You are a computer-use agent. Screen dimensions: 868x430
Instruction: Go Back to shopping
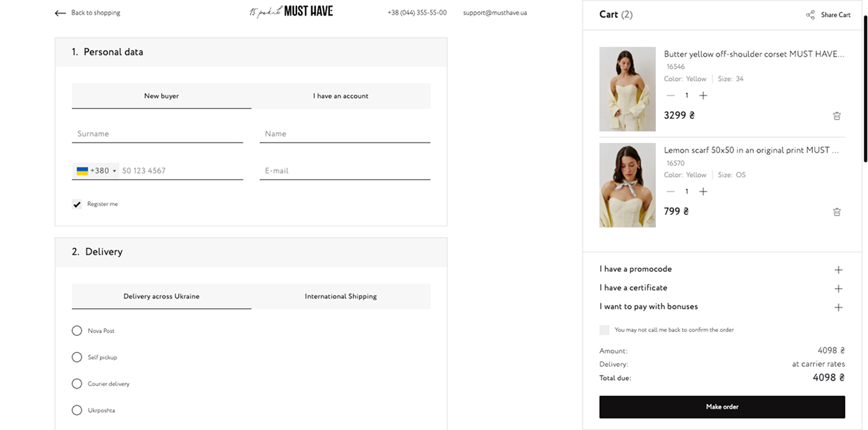pos(87,13)
